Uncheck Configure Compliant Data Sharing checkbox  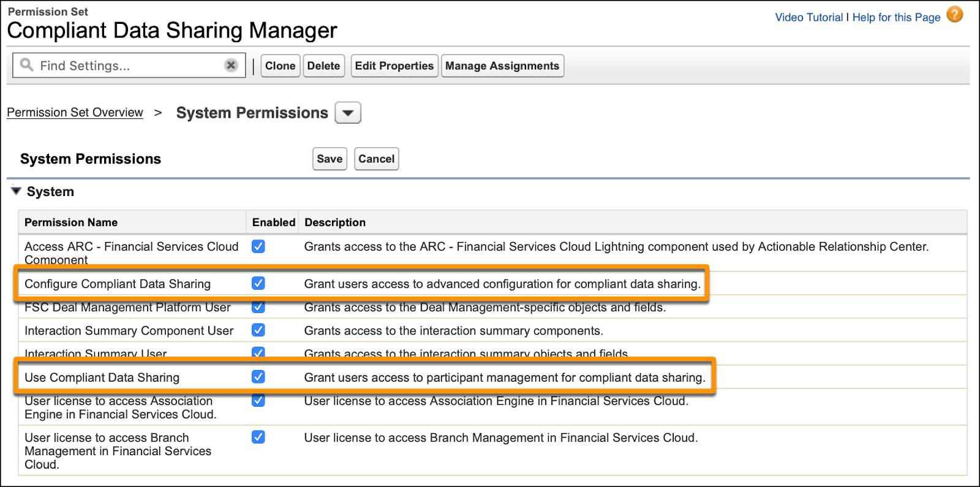pyautogui.click(x=258, y=283)
